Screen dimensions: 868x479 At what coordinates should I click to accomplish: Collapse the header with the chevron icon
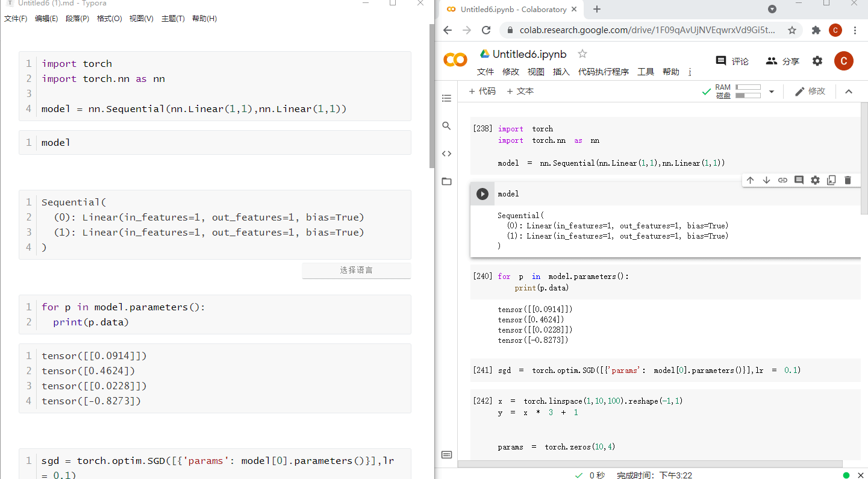pyautogui.click(x=849, y=91)
